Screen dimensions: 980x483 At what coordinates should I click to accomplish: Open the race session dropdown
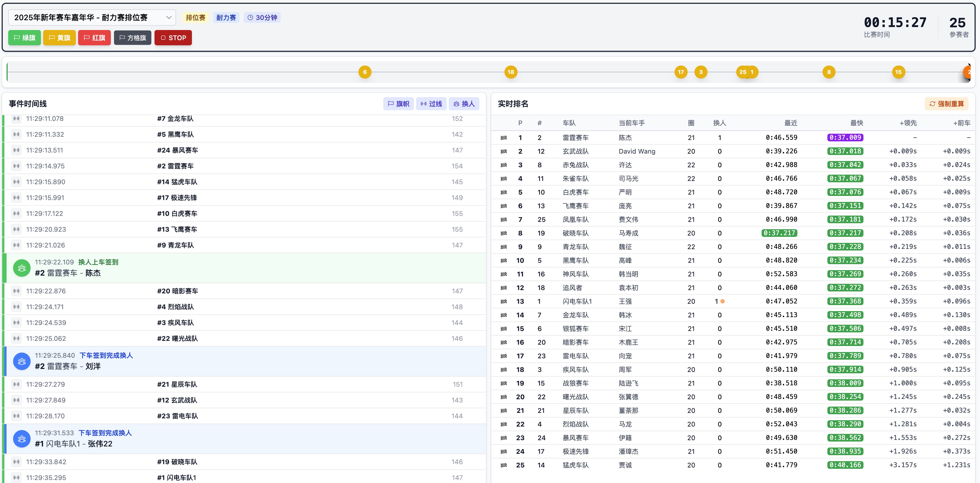(x=92, y=17)
